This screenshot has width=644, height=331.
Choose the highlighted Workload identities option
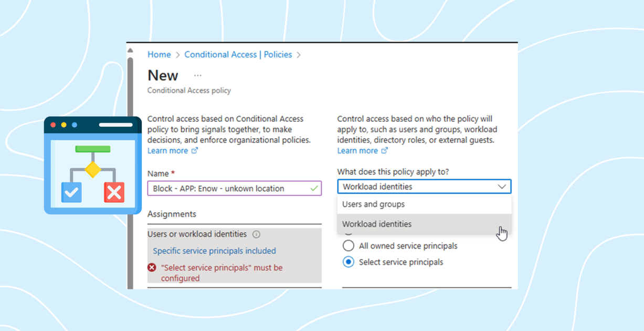(x=377, y=224)
